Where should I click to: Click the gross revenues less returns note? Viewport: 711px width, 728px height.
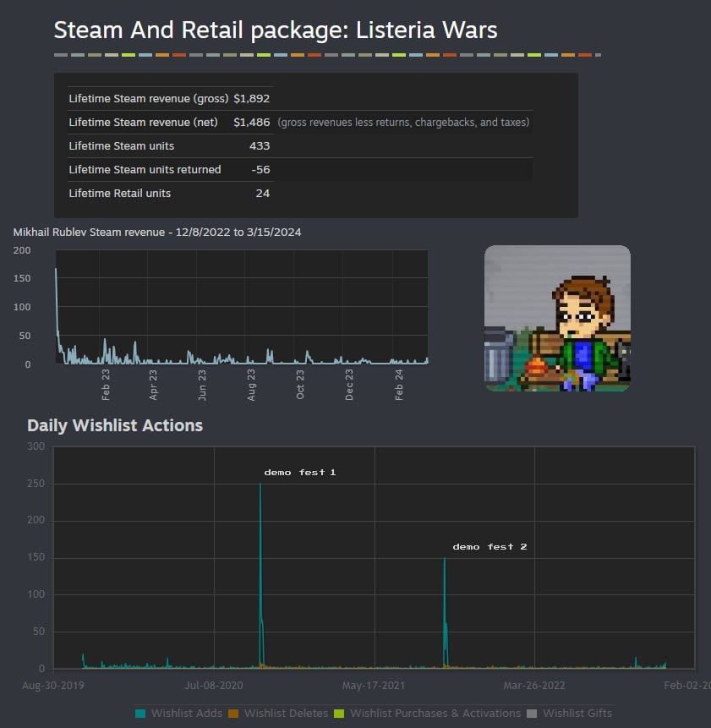coord(403,122)
